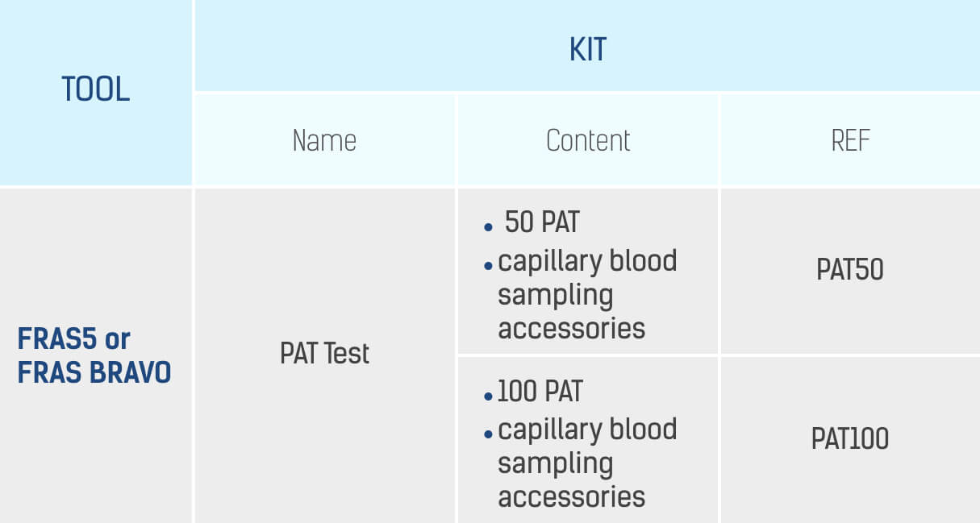
Task: Select the KIT header cell
Action: (x=586, y=50)
